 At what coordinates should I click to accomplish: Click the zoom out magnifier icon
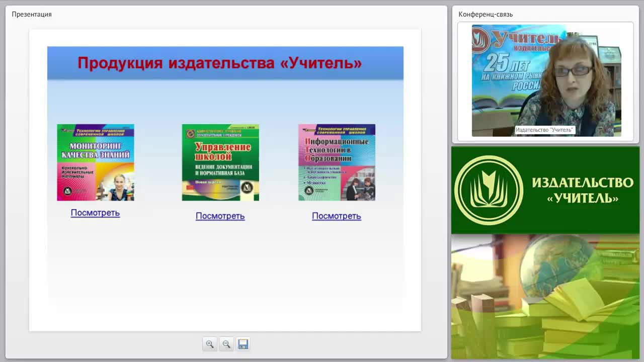point(226,344)
